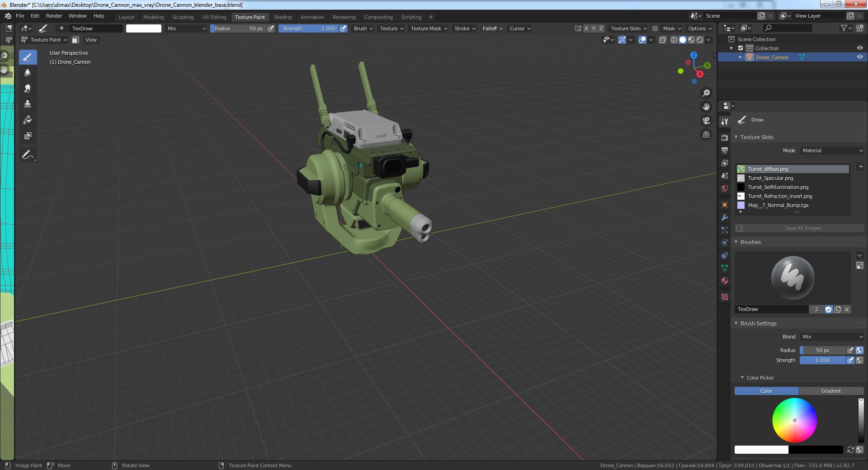The width and height of the screenshot is (868, 470).
Task: Select rendered viewport shading mode
Action: [700, 40]
